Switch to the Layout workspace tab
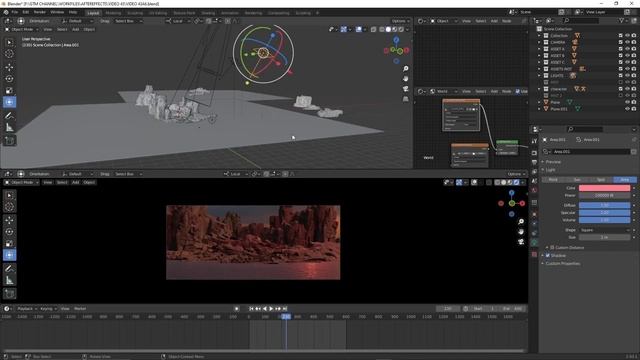The image size is (640, 360). 93,13
